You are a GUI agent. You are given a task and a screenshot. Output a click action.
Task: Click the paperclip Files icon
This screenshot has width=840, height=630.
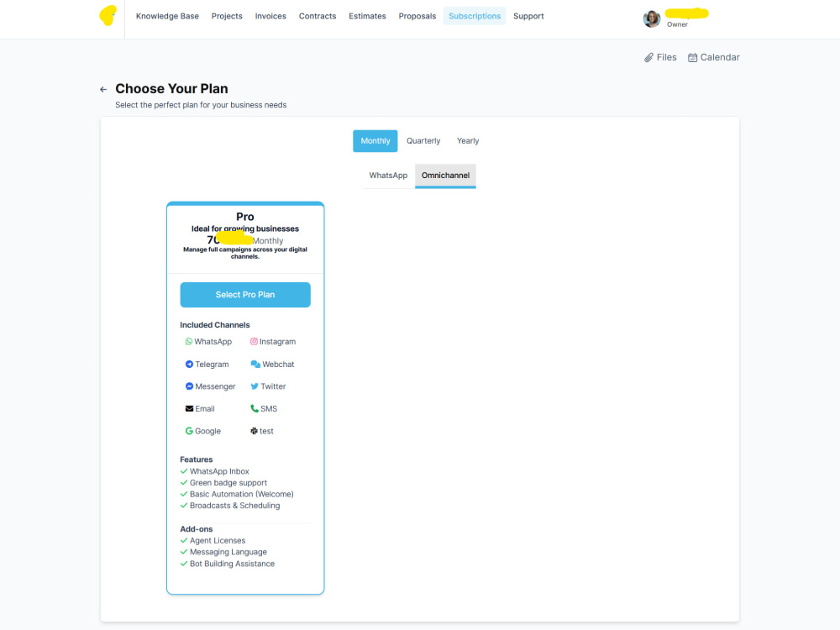[x=648, y=57]
